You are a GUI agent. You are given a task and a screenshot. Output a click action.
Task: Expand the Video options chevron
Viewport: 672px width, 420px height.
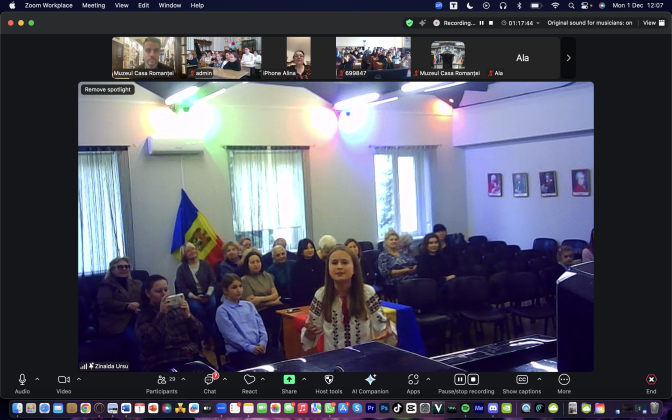tap(80, 379)
